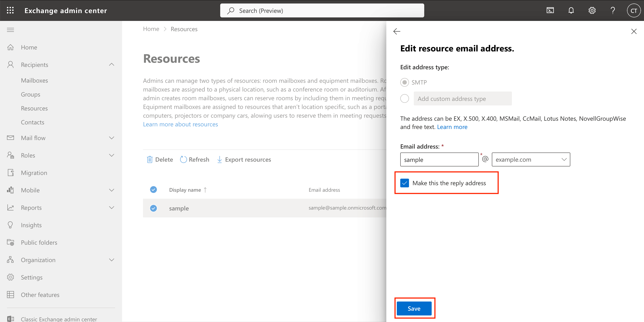The width and height of the screenshot is (644, 322).
Task: Open the notifications bell
Action: coord(571,10)
